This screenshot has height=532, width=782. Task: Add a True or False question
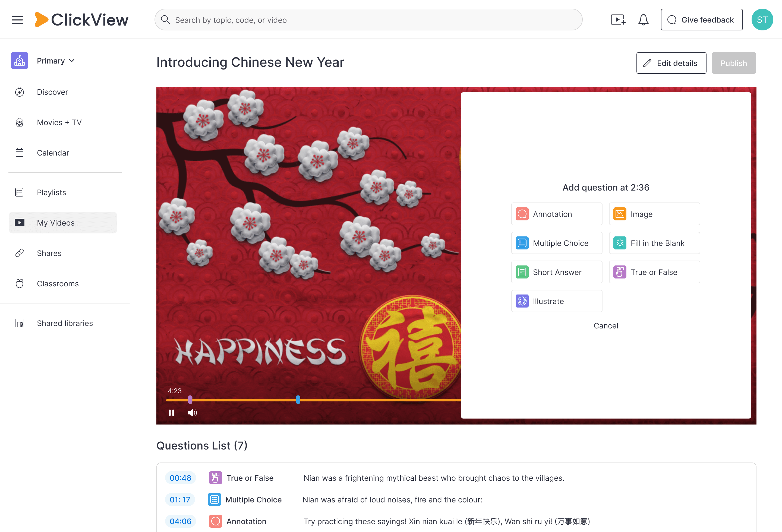tap(654, 273)
